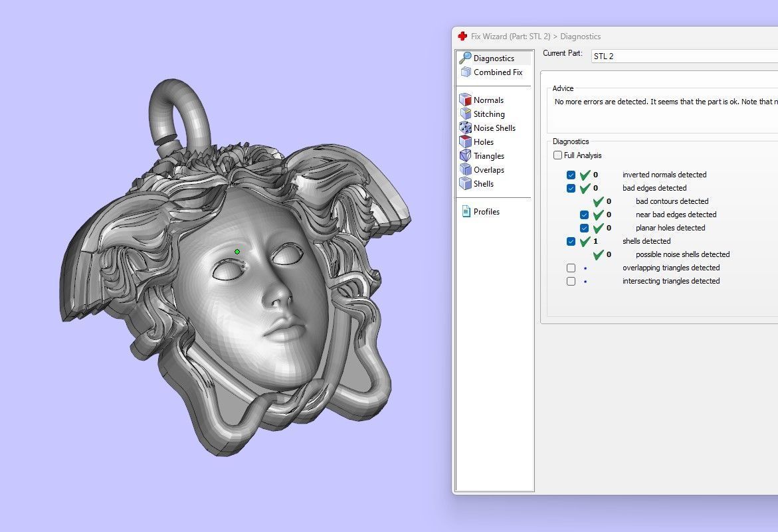Screen dimensions: 778x532
Task: Click the 'bad contours detected' text
Action: point(672,201)
